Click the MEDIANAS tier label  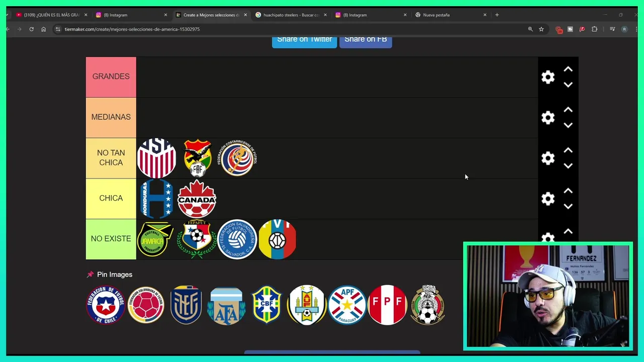click(x=111, y=117)
